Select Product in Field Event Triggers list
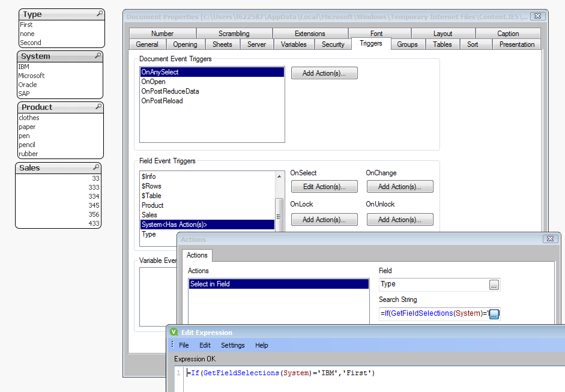 point(153,205)
